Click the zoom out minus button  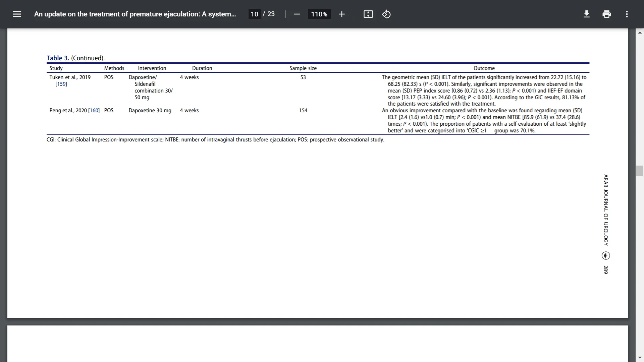[297, 14]
